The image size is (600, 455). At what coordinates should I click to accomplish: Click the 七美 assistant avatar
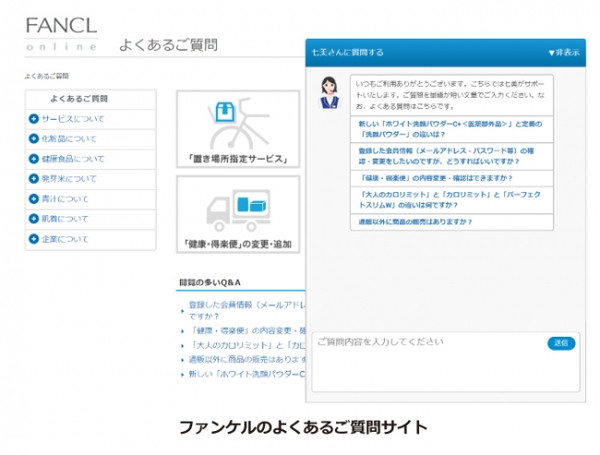coord(329,93)
